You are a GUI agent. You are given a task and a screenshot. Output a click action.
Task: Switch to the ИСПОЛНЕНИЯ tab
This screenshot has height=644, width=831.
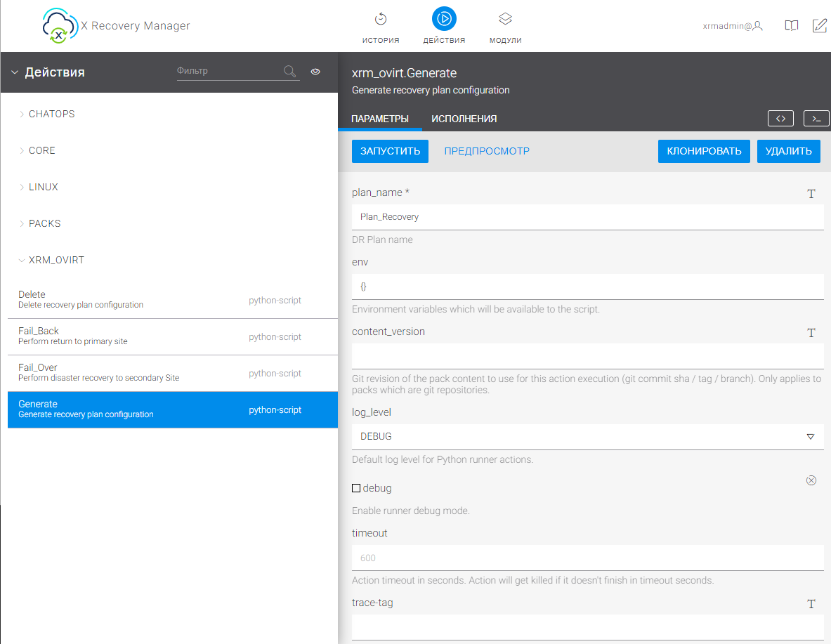click(464, 119)
